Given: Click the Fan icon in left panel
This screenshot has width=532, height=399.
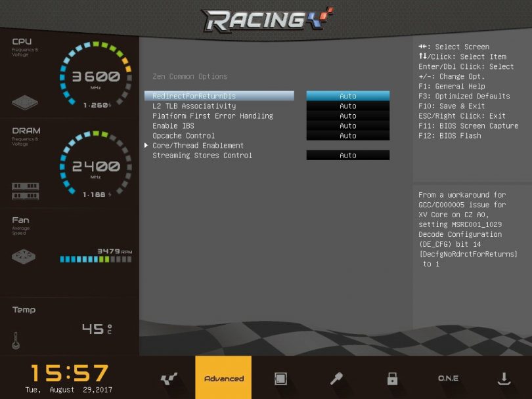Looking at the screenshot, I should click(x=24, y=257).
